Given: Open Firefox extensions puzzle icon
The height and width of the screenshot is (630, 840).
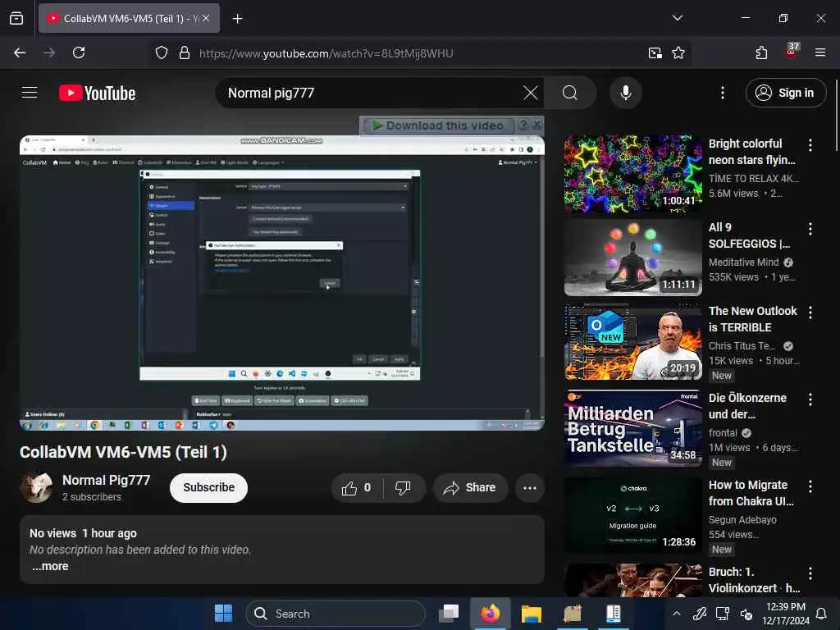Looking at the screenshot, I should click(x=761, y=52).
